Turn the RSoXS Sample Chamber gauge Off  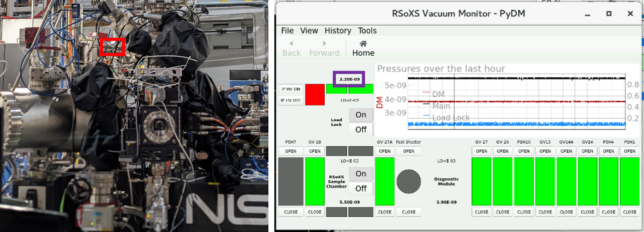[361, 189]
